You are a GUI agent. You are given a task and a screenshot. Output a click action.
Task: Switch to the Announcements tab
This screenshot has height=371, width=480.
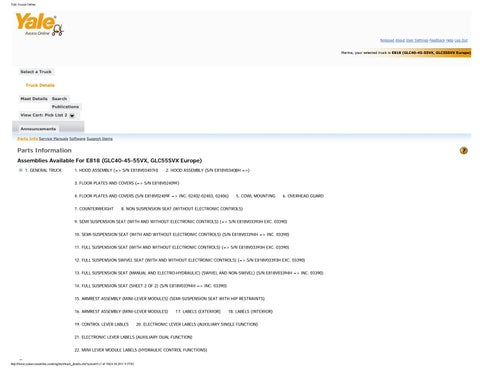[38, 129]
